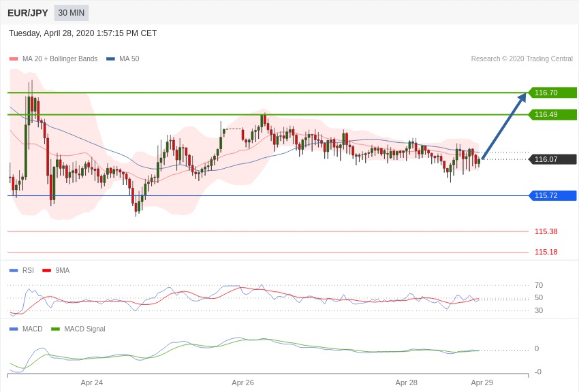Click the 115.38 support level label
This screenshot has width=579, height=392.
click(546, 231)
